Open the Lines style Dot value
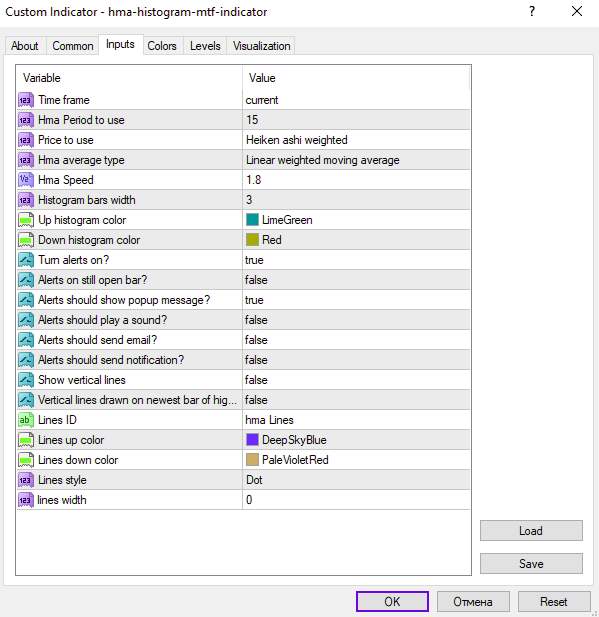This screenshot has height=617, width=599. (x=357, y=480)
